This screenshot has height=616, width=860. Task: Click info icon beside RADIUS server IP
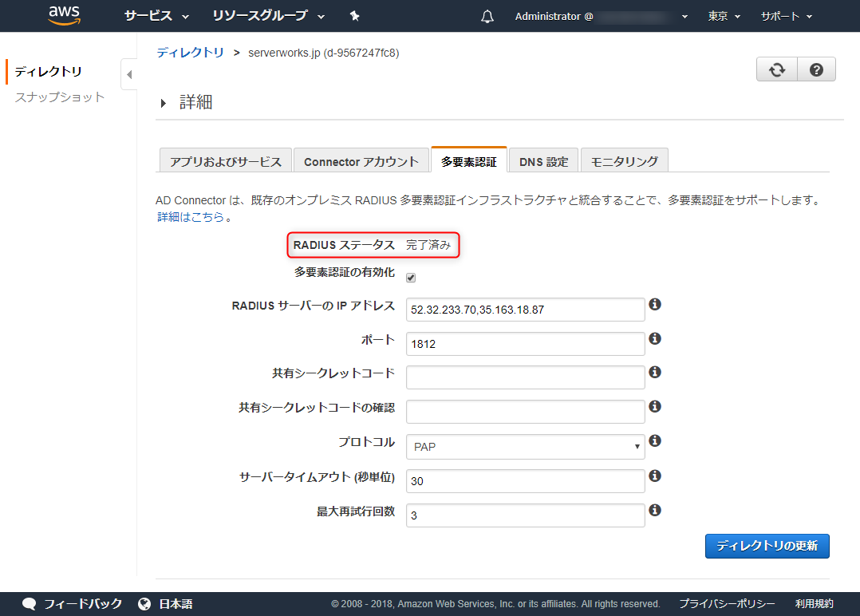pos(655,305)
